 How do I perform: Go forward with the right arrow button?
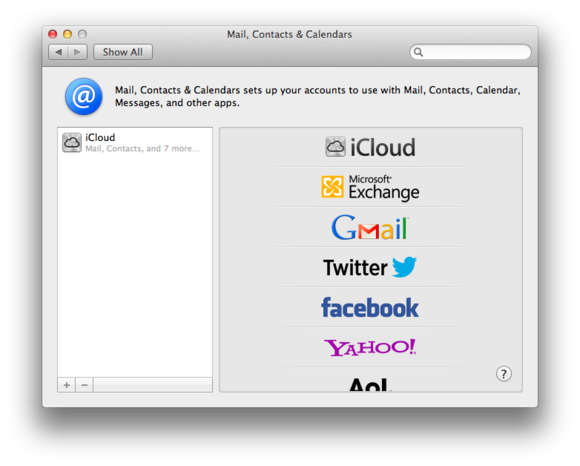77,52
